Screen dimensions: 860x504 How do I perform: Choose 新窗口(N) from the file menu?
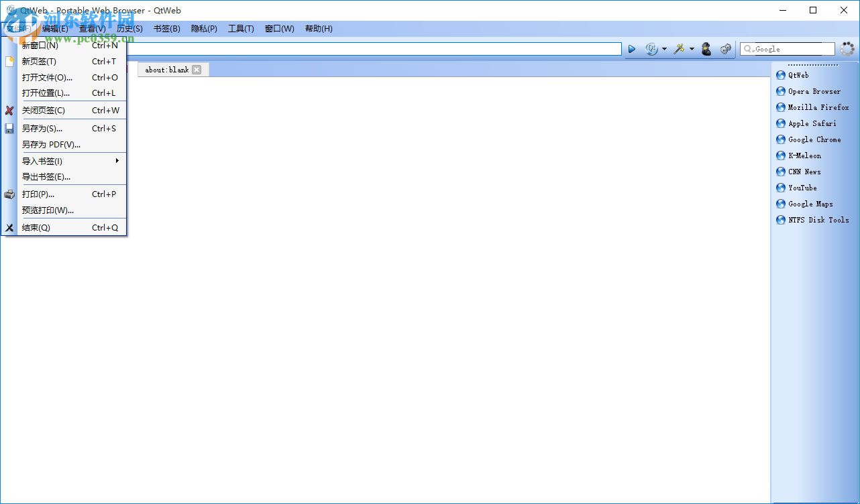coord(72,46)
